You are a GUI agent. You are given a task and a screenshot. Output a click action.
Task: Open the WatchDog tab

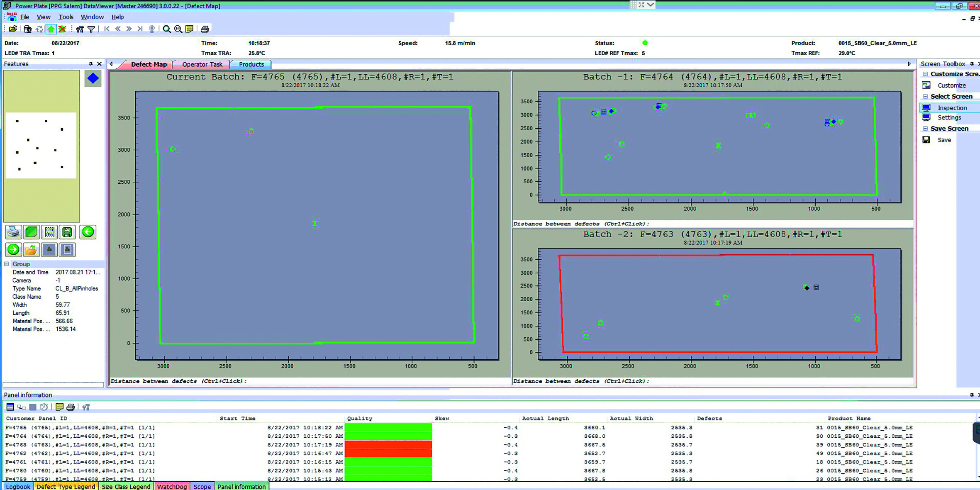(172, 486)
